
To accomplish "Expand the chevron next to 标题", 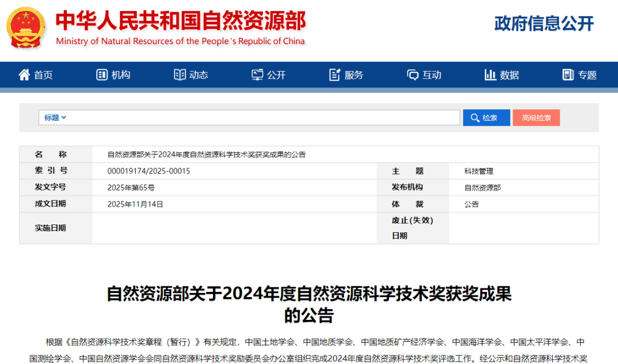I will click(x=64, y=118).
